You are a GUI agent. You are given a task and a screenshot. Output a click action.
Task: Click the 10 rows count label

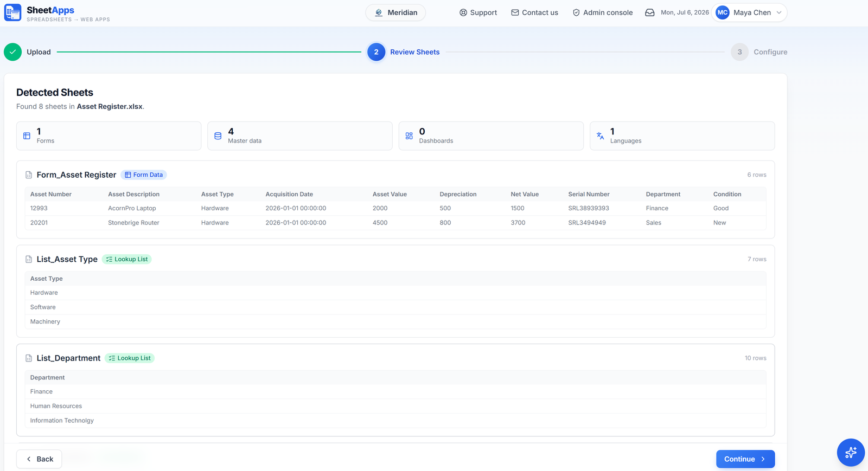755,358
